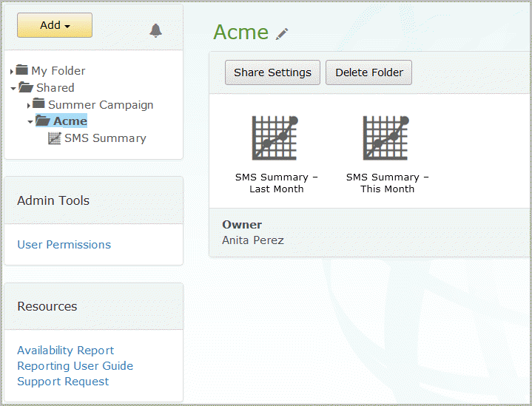The width and height of the screenshot is (532, 406).
Task: Open the Reporting User Guide link
Action: tap(75, 366)
